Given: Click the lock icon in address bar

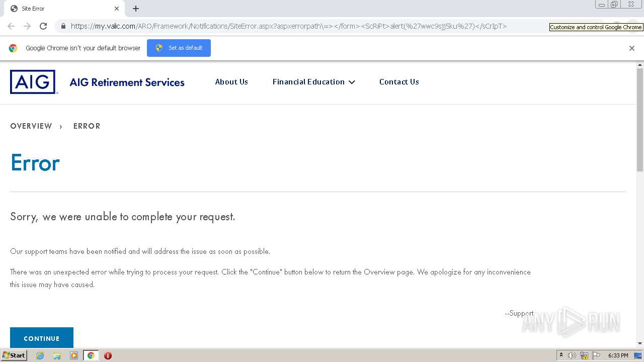Looking at the screenshot, I should pyautogui.click(x=63, y=26).
